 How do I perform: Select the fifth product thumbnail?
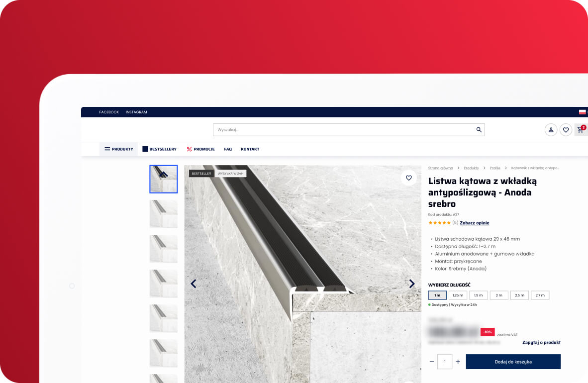[x=164, y=318]
